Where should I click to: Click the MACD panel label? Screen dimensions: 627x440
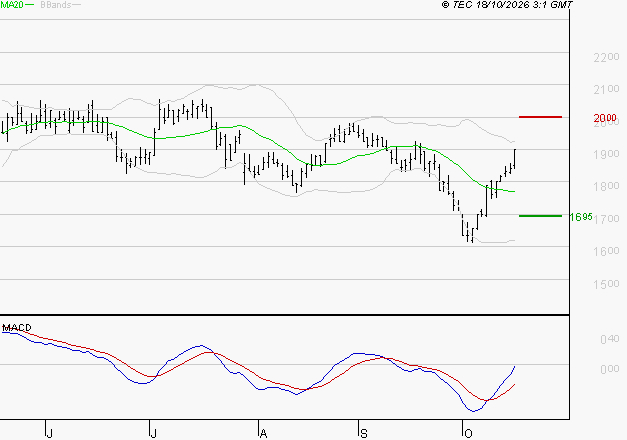17,328
